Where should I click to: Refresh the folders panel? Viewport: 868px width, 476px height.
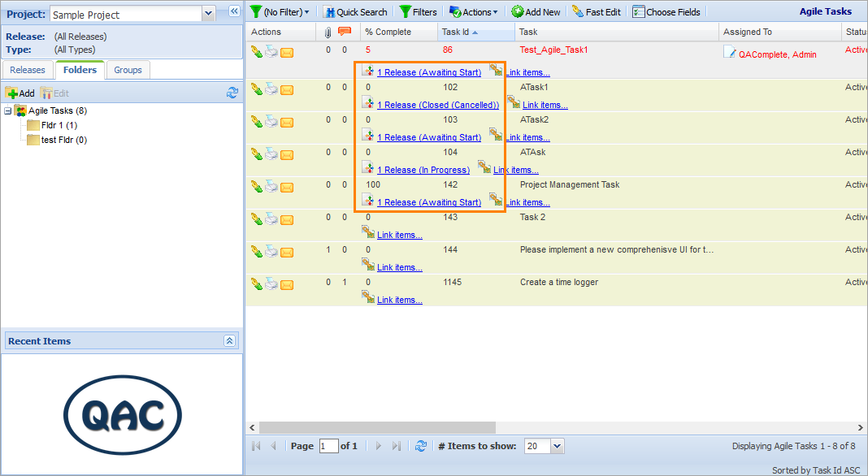(233, 93)
